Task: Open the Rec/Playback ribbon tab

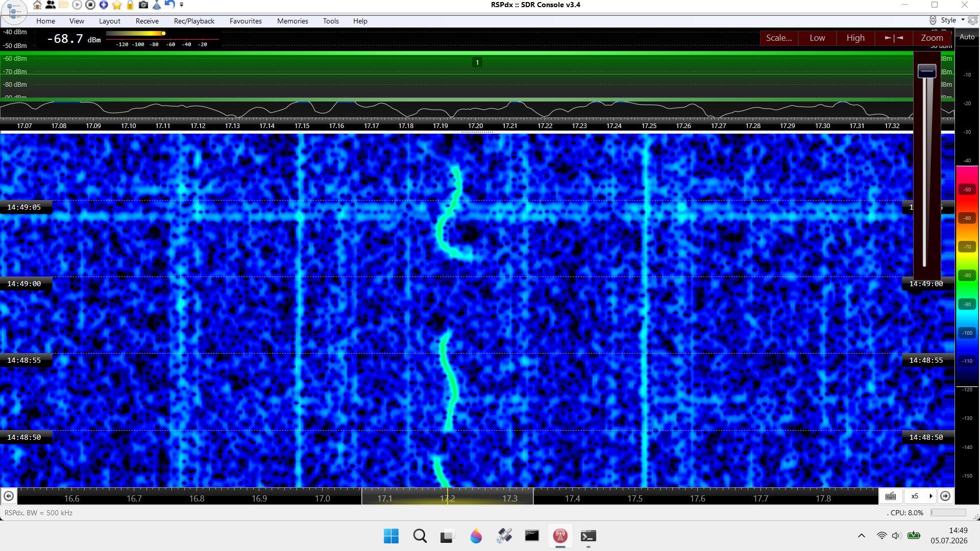Action: pos(194,21)
